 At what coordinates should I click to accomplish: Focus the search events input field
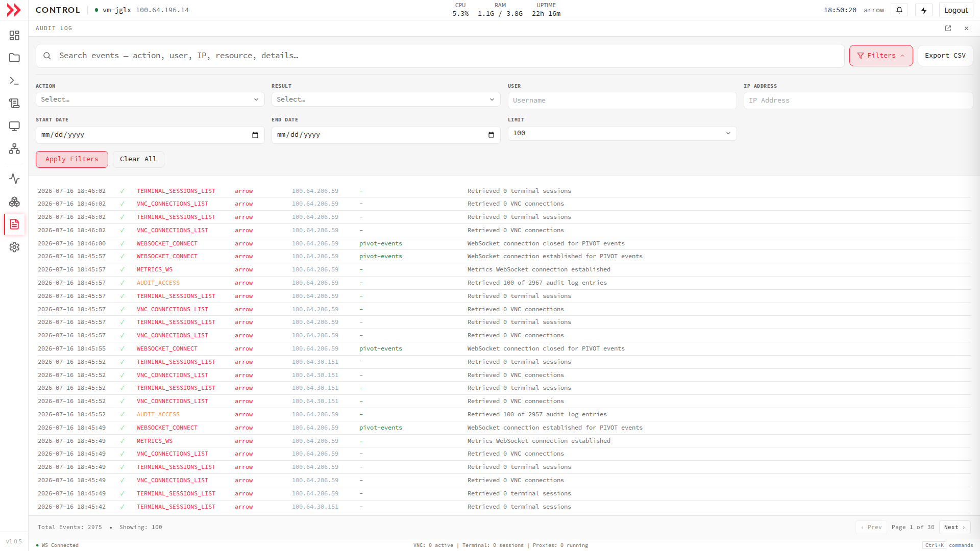point(440,56)
